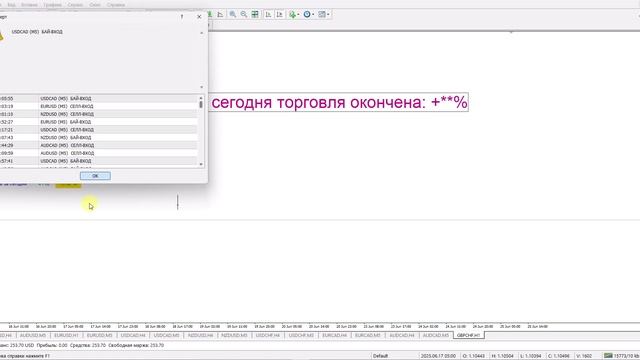Switch to the NZDUSD,H4 chart tab
Viewport: 640px width, 360px height.
point(200,336)
